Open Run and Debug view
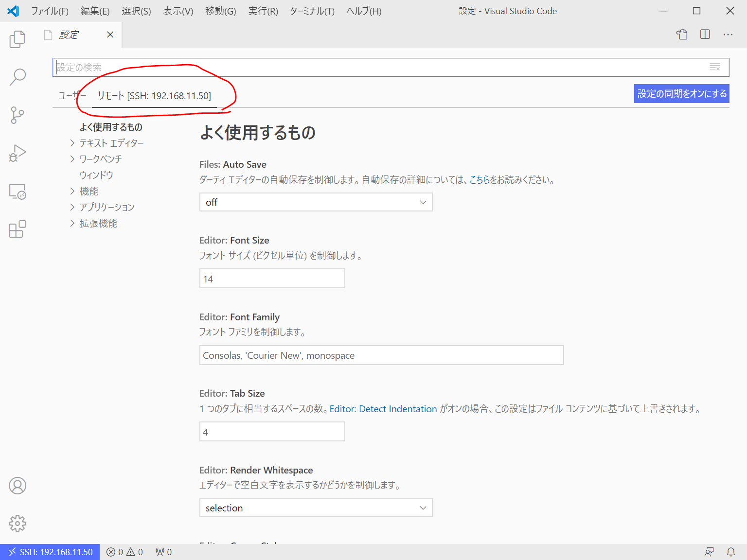This screenshot has height=560, width=747. coord(18,153)
